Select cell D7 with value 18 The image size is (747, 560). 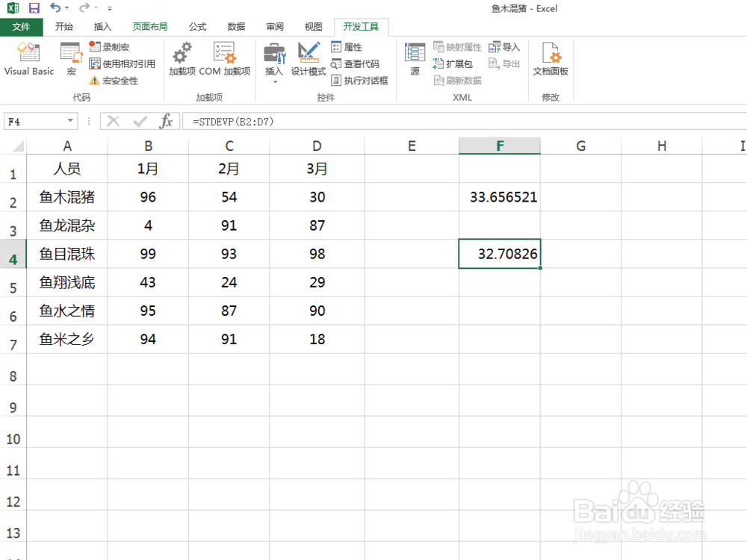point(317,339)
